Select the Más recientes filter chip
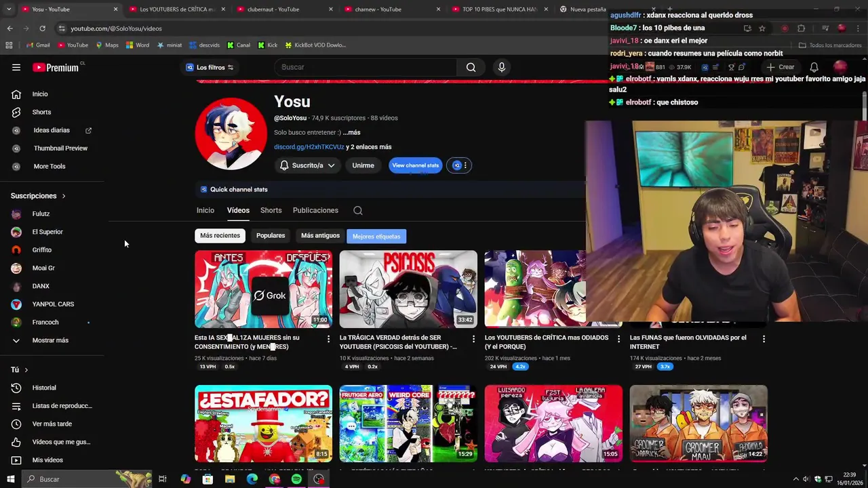Image resolution: width=868 pixels, height=488 pixels. [220, 236]
